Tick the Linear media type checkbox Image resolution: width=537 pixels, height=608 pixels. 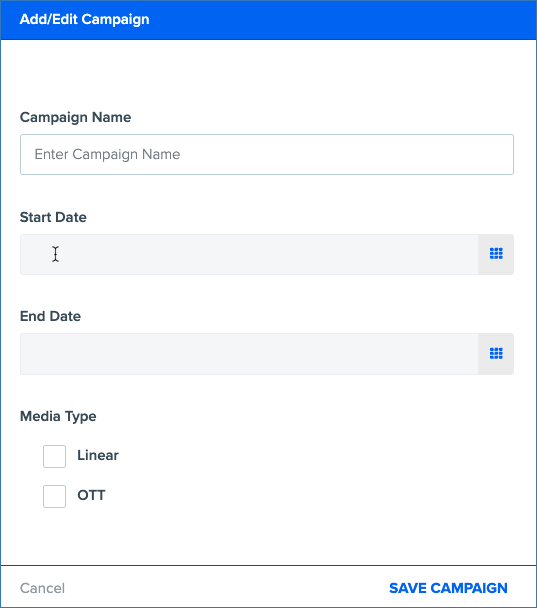54,456
